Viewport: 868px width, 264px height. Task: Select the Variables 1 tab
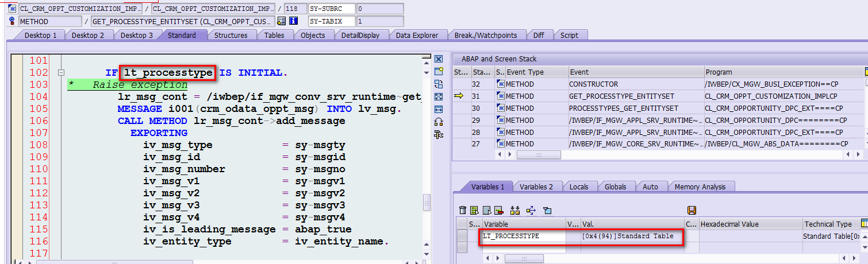[487, 187]
